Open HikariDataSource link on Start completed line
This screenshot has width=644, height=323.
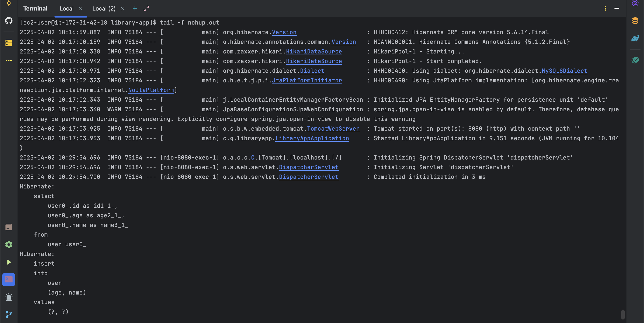click(314, 61)
